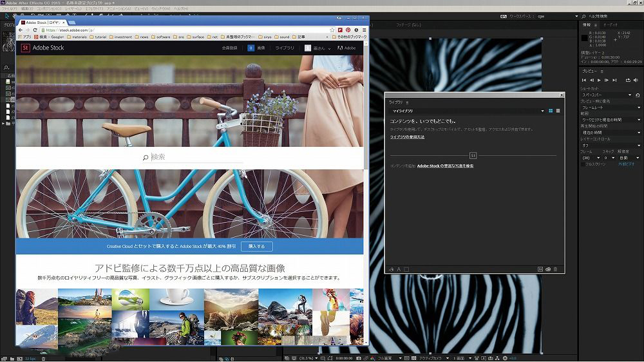Open the preview shortcut dropdown (スペースバー)
Viewport: 644px width, 362px height.
[x=606, y=95]
